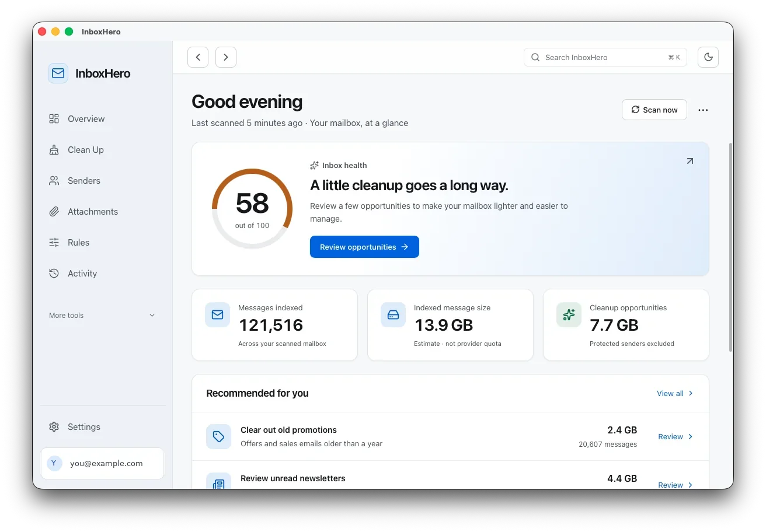Image resolution: width=766 pixels, height=532 pixels.
Task: Go back with the left arrow button
Action: tap(198, 57)
